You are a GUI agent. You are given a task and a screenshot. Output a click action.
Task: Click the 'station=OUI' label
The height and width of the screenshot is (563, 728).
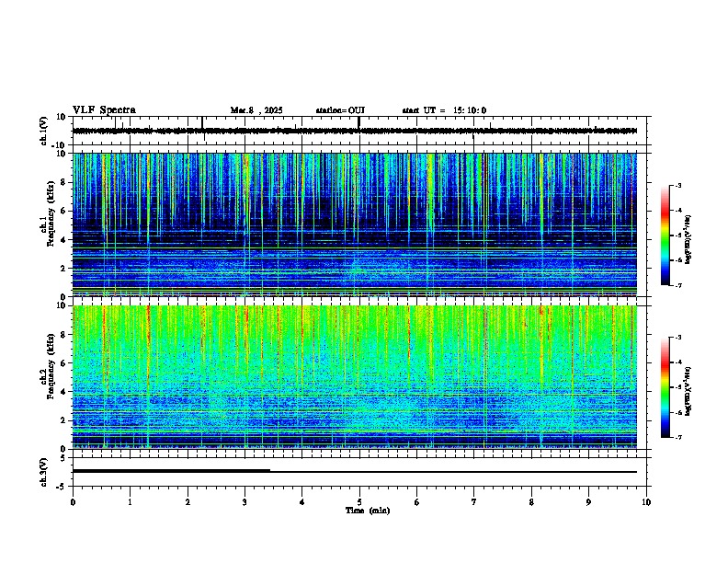tap(340, 110)
